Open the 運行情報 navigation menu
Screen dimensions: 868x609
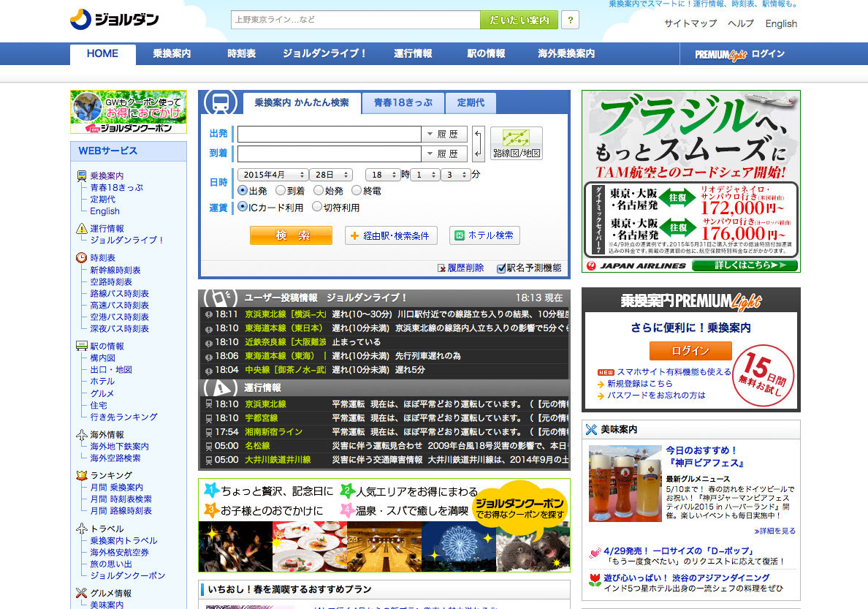click(413, 54)
